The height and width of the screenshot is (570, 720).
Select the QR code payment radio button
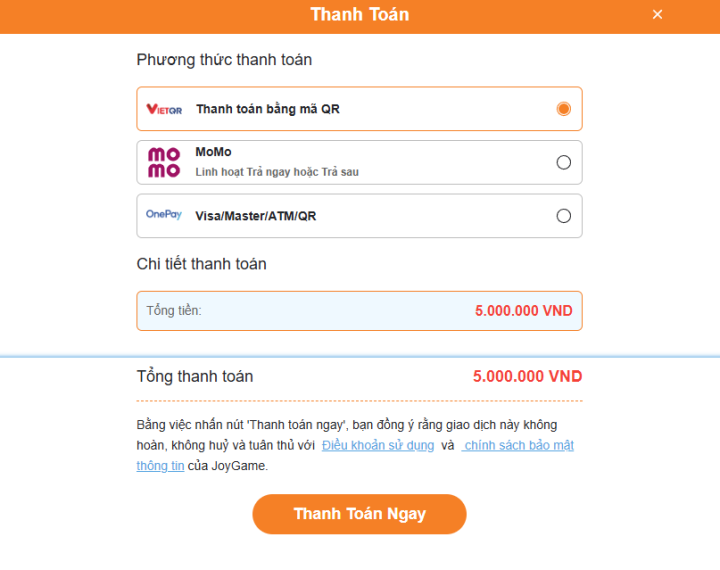tap(564, 109)
